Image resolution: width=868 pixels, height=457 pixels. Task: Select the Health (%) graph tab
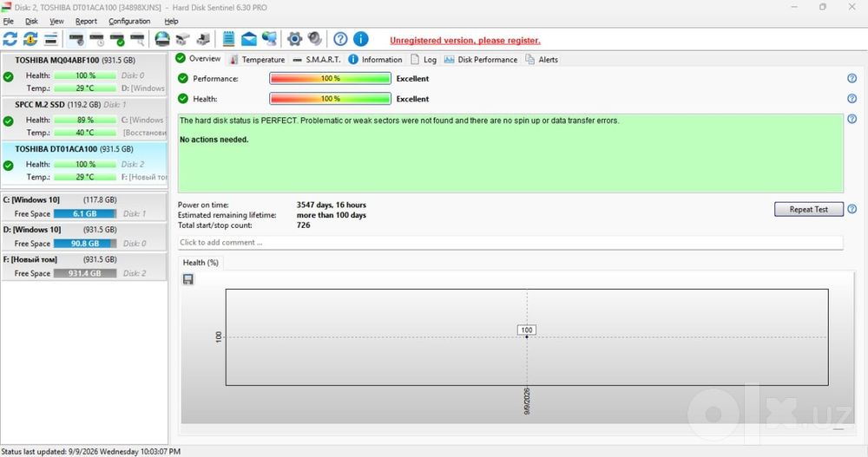coord(201,262)
